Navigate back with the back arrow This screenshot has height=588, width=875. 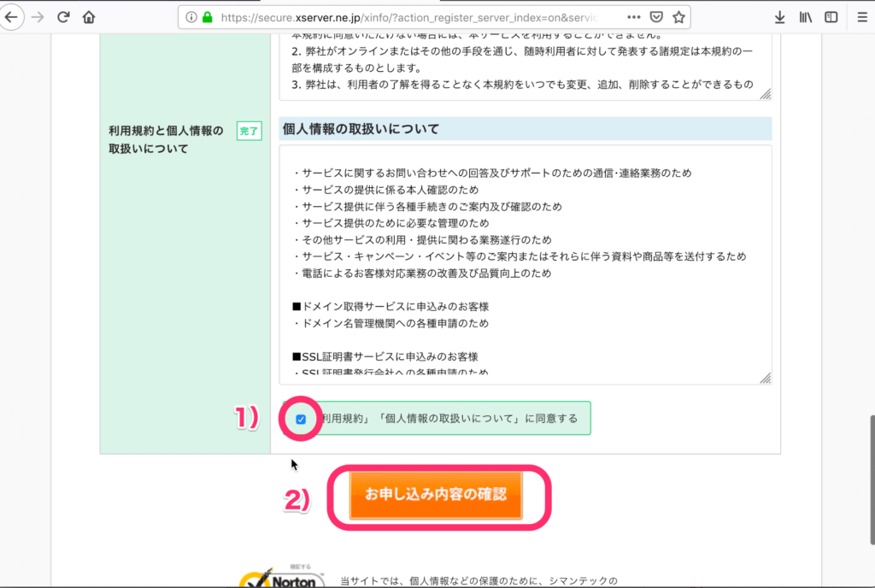(x=12, y=16)
